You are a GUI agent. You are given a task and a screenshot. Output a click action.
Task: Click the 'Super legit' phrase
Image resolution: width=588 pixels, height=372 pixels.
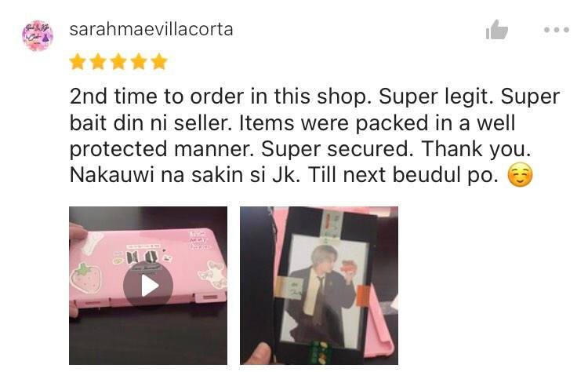click(437, 97)
